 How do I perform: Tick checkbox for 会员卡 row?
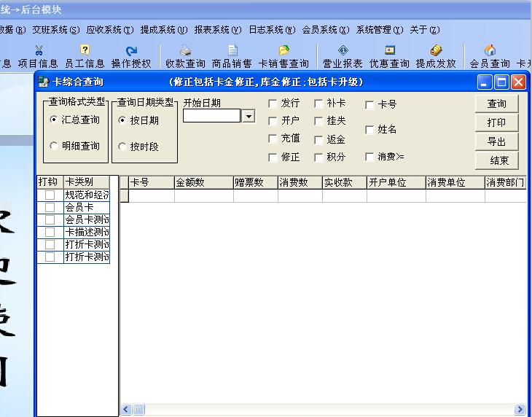tap(50, 207)
